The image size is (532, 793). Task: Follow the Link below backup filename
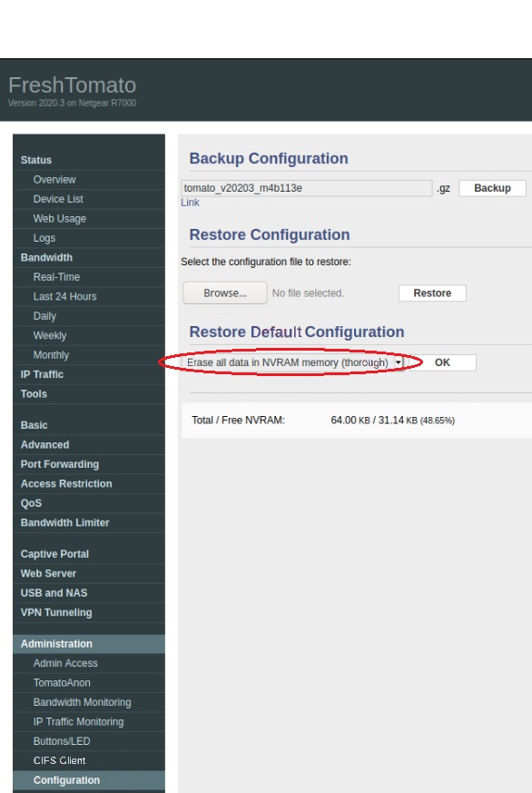190,203
